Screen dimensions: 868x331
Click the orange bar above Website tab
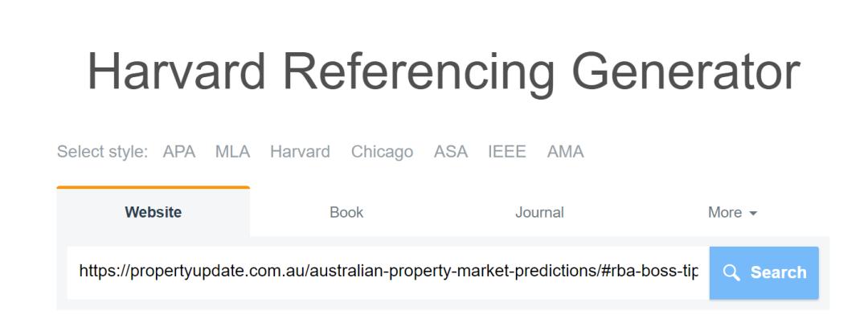click(x=154, y=187)
